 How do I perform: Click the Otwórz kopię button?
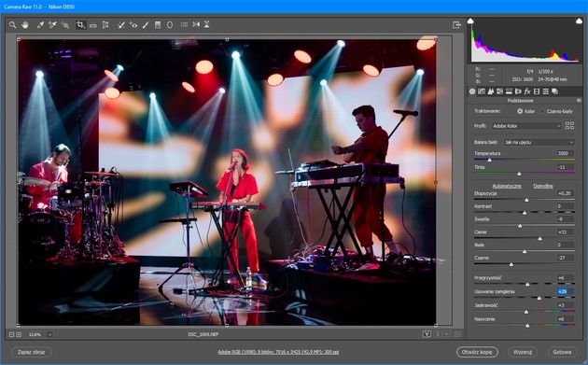click(477, 352)
